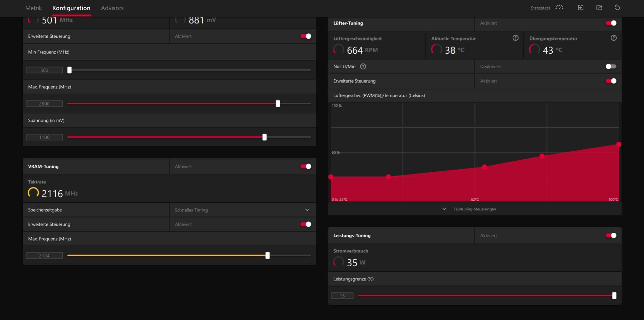
Task: Select the Konfiguration tab
Action: [71, 8]
